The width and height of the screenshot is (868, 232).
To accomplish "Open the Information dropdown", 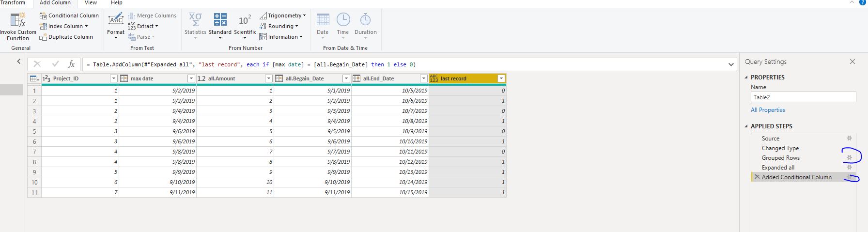I will point(281,37).
